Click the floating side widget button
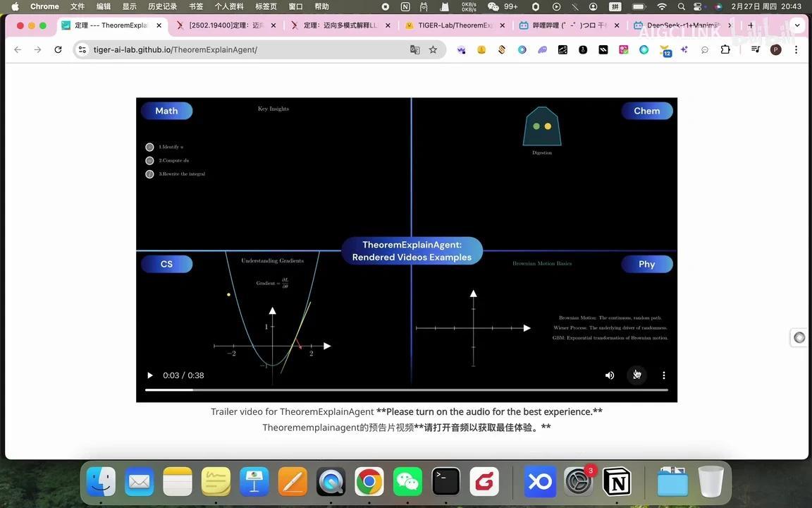Image resolution: width=812 pixels, height=508 pixels. [x=799, y=337]
